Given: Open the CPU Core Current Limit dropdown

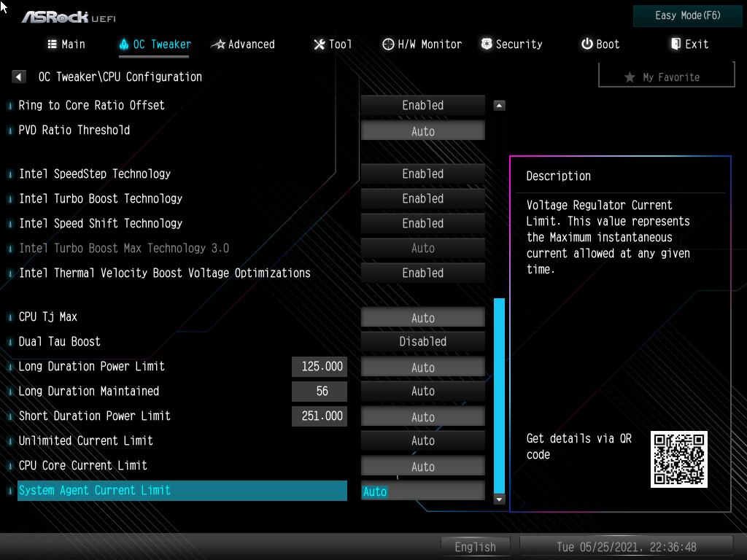Looking at the screenshot, I should coord(422,465).
